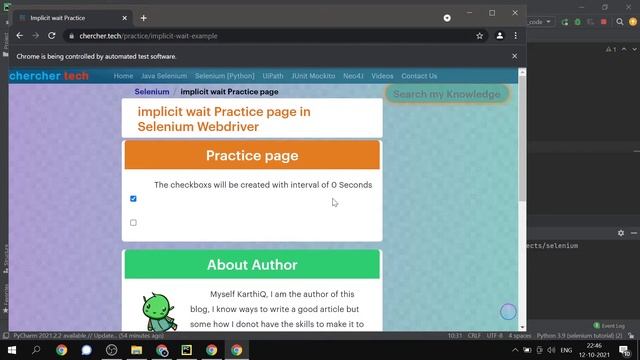Click the volume icon in system tray
Viewport: 640px width, 360px height.
pos(551,350)
